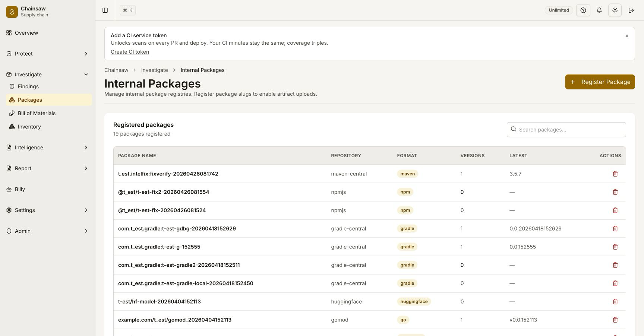Click the Register Package button
The width and height of the screenshot is (644, 336).
pos(600,82)
